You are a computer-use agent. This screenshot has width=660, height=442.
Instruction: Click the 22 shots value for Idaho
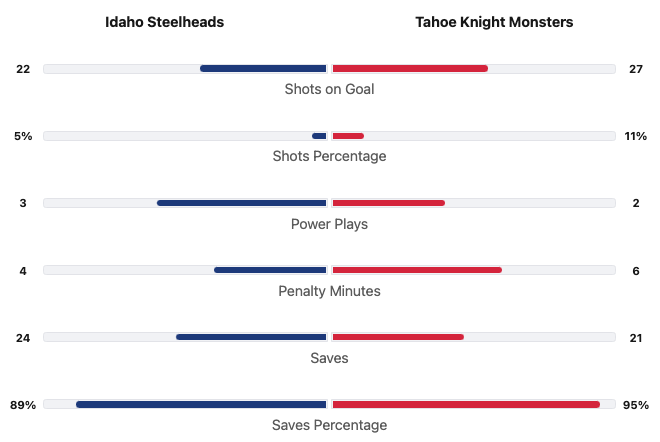tap(23, 69)
